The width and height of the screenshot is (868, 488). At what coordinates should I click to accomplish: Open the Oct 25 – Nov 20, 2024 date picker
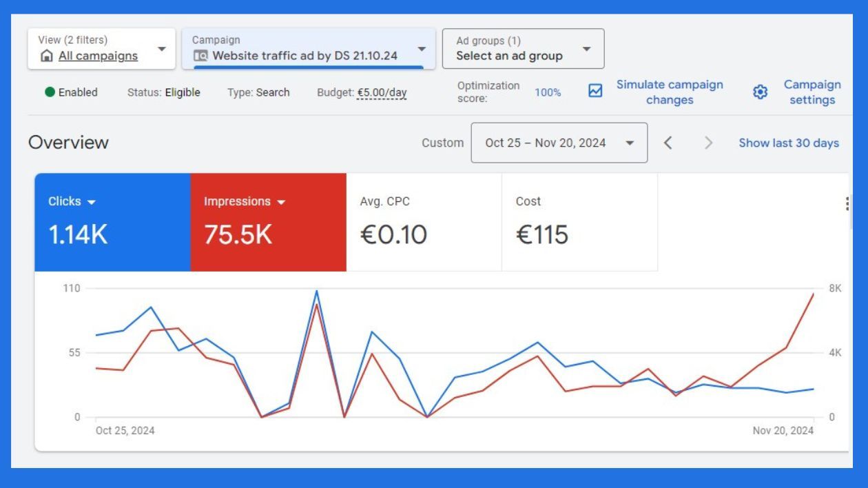click(x=559, y=143)
